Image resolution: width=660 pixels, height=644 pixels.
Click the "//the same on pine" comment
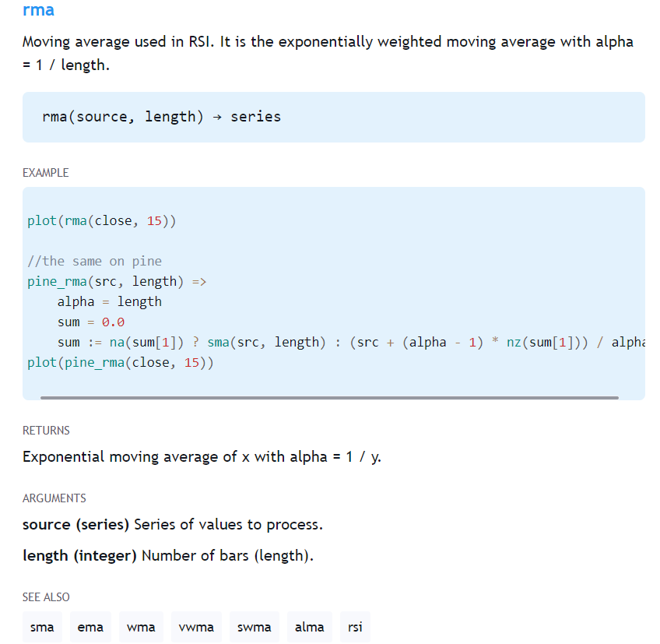click(x=94, y=261)
